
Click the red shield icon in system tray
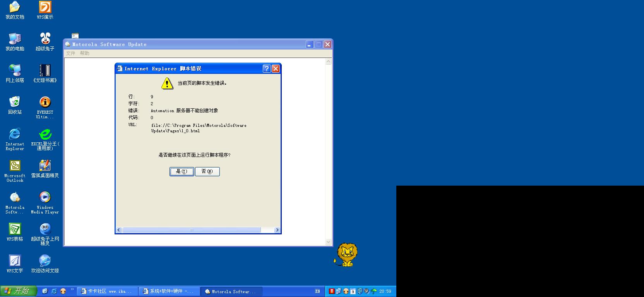(x=332, y=291)
